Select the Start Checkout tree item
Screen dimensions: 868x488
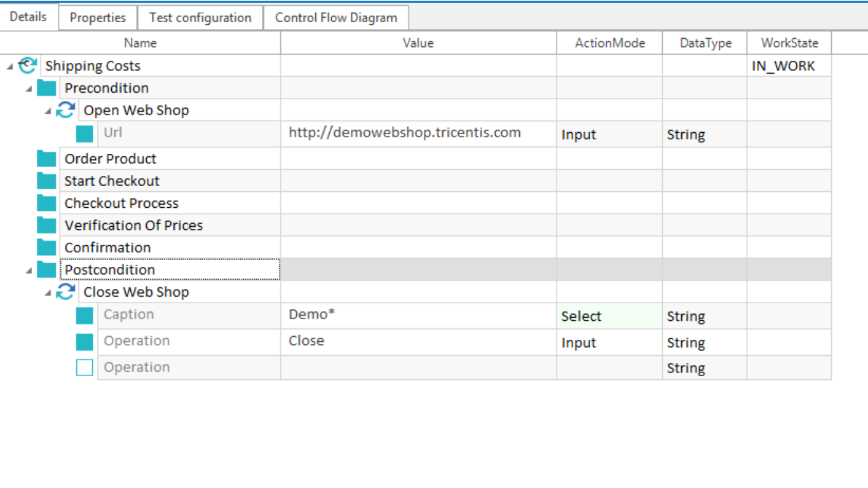112,181
